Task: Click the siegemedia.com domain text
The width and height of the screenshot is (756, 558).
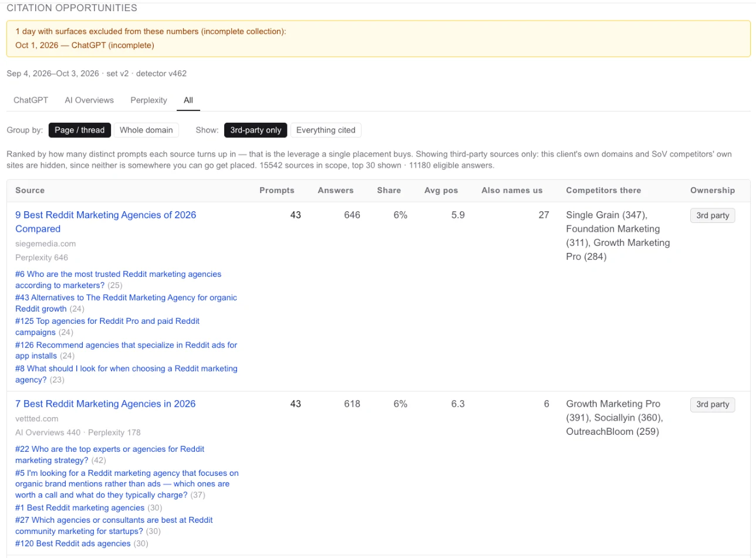Action: click(x=46, y=244)
